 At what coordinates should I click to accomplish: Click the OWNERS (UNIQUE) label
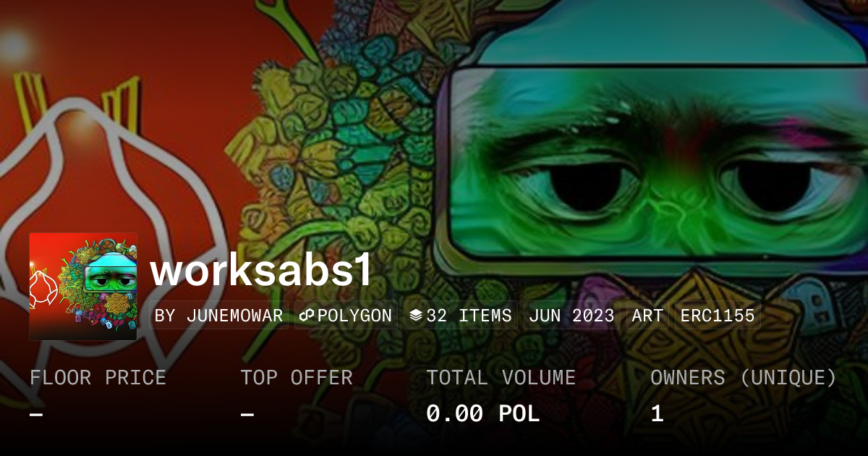(744, 378)
